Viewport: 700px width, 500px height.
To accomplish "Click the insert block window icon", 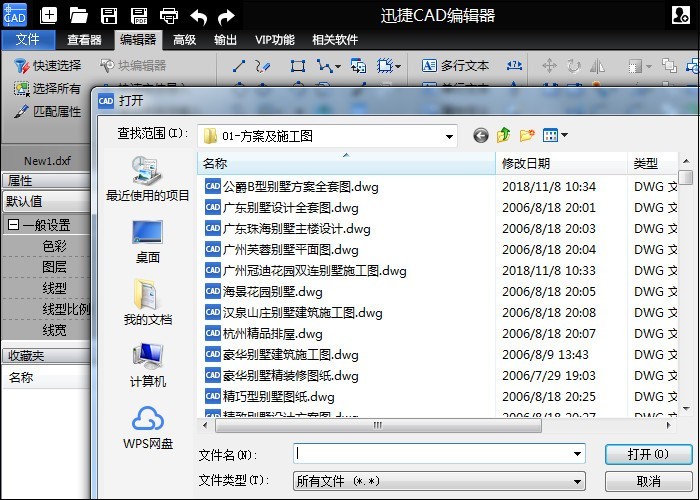I will pyautogui.click(x=358, y=66).
